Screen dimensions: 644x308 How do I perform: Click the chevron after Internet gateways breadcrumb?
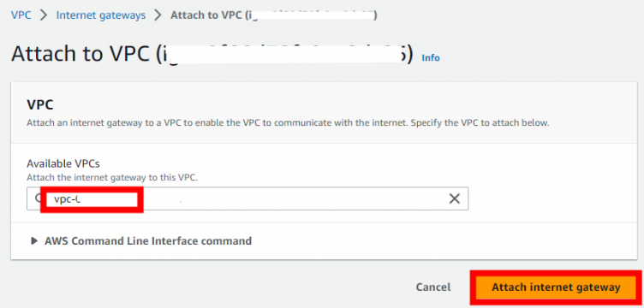pyautogui.click(x=158, y=15)
